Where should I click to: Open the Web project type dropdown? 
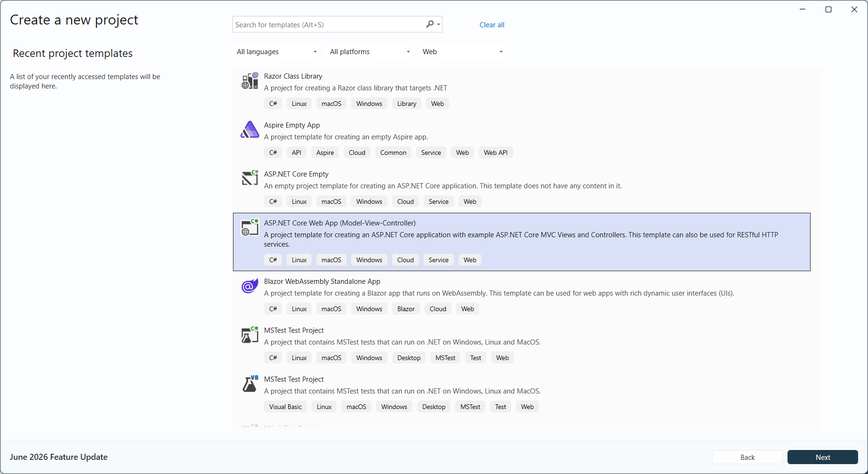coord(463,52)
